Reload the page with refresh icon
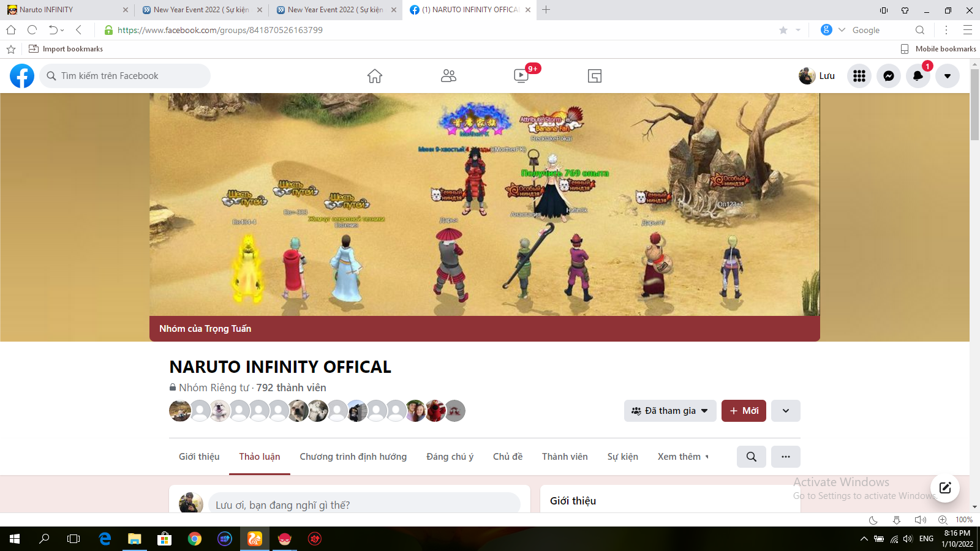The height and width of the screenshot is (551, 980). [32, 30]
